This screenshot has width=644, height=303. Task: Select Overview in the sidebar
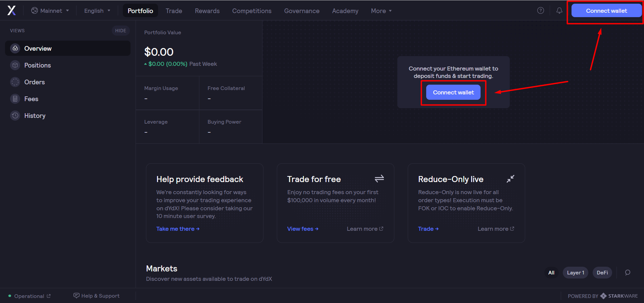(x=68, y=48)
